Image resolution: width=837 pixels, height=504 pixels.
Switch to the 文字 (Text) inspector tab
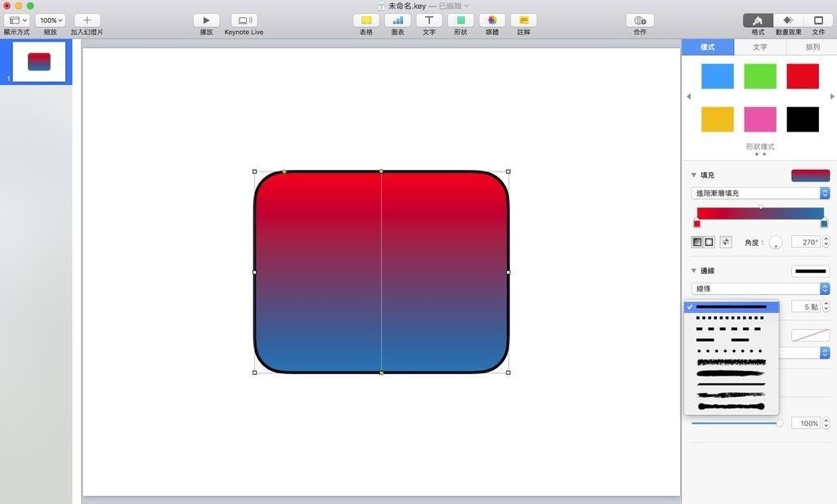tap(759, 47)
